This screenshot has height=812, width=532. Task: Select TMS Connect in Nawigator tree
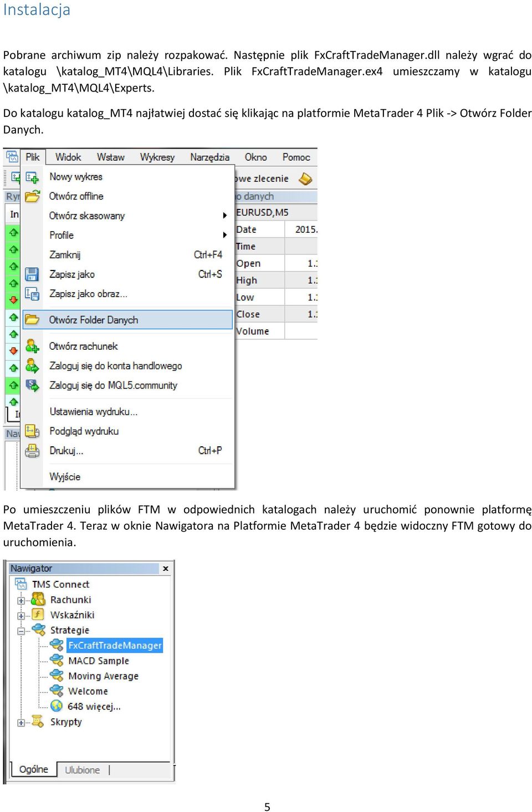point(60,584)
